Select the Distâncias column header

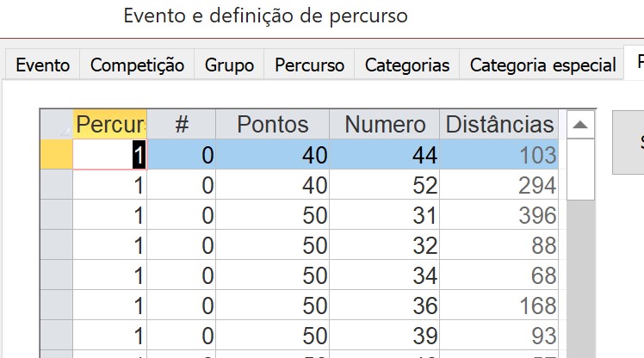point(499,125)
